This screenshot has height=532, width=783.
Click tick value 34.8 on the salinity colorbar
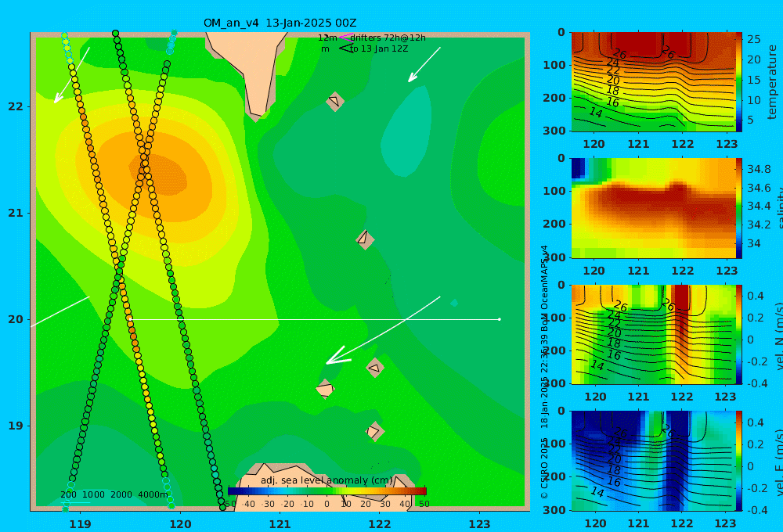(x=759, y=169)
